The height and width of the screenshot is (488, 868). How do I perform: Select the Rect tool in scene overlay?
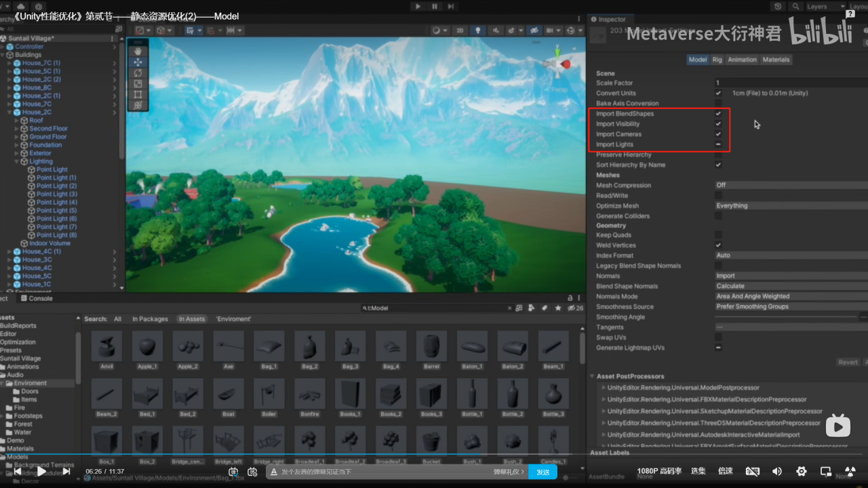(138, 94)
